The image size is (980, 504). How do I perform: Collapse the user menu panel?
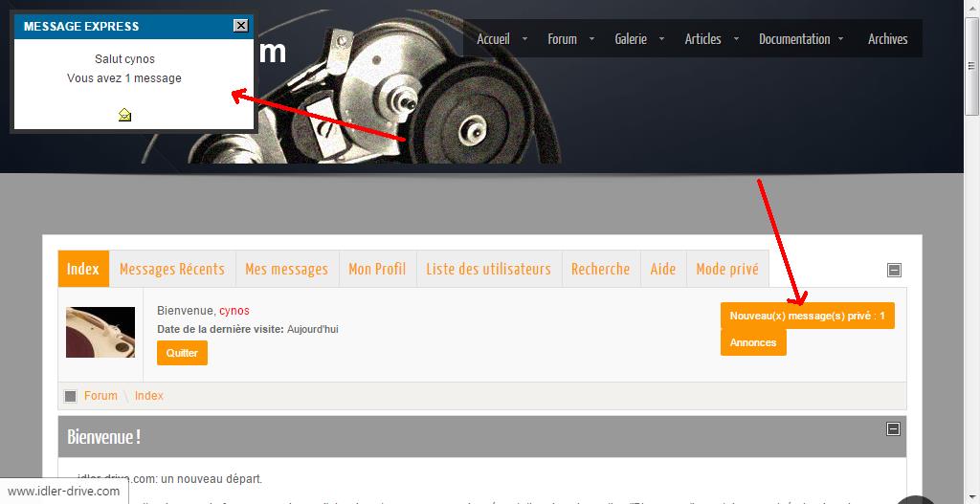click(894, 271)
